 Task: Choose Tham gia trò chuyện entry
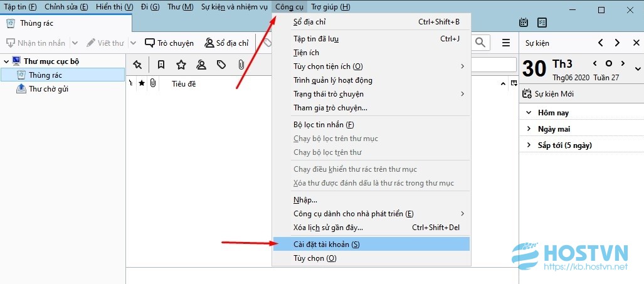(372, 108)
